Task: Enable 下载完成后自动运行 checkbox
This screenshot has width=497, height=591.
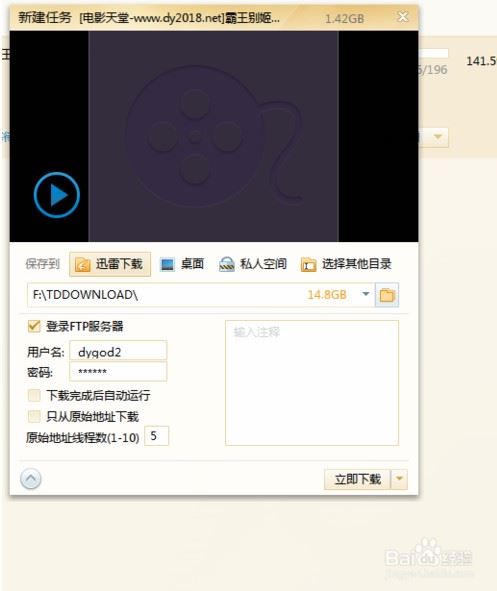Action: pos(34,395)
